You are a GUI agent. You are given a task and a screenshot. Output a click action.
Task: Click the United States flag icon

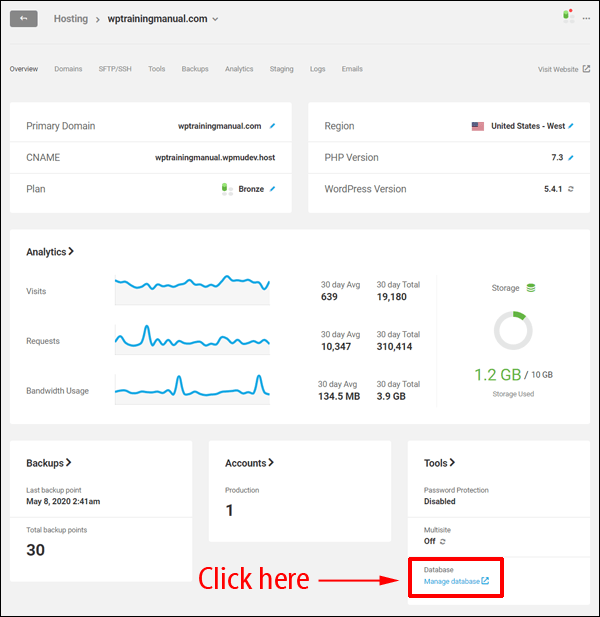point(478,126)
